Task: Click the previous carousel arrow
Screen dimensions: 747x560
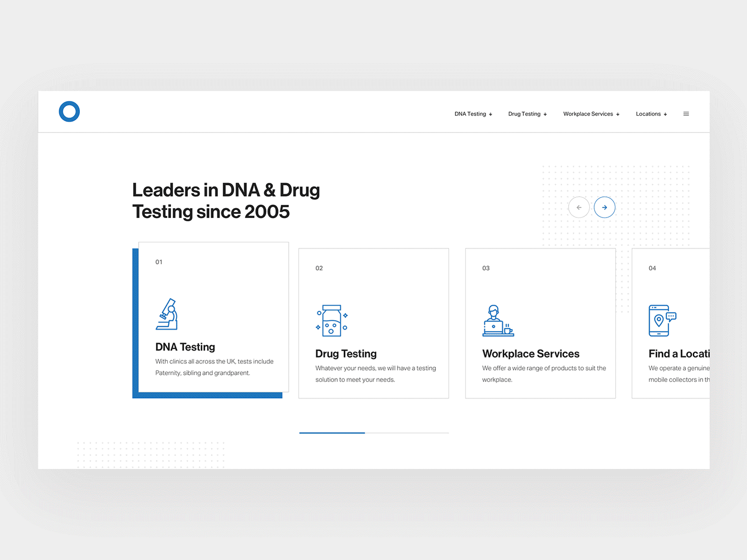Action: point(579,207)
